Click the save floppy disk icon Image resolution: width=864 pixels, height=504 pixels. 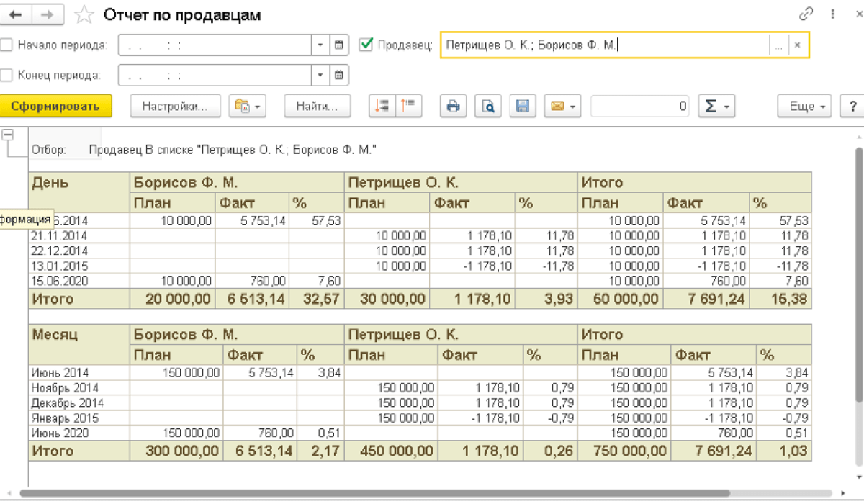point(523,107)
